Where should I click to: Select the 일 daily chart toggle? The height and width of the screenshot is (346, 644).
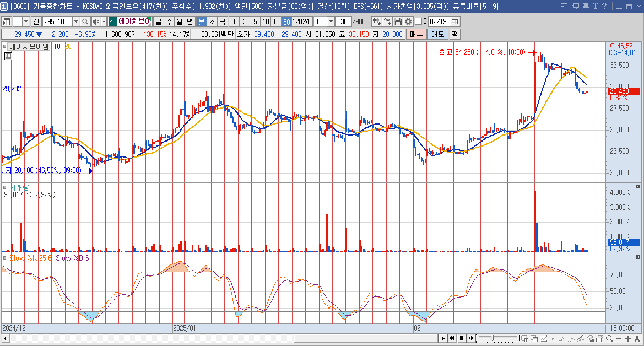pos(159,21)
